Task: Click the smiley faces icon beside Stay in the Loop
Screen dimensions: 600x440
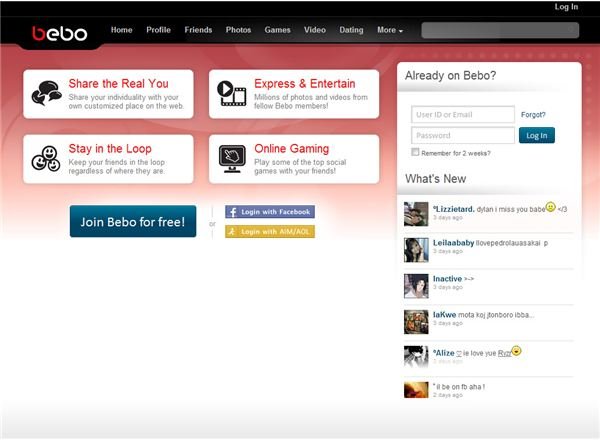Action: (46, 158)
